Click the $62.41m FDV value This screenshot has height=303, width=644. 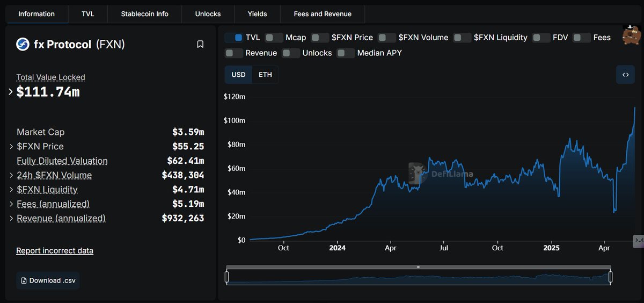point(185,161)
